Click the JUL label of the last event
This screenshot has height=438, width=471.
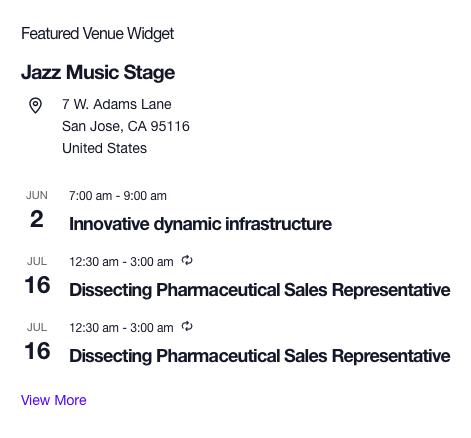37,327
